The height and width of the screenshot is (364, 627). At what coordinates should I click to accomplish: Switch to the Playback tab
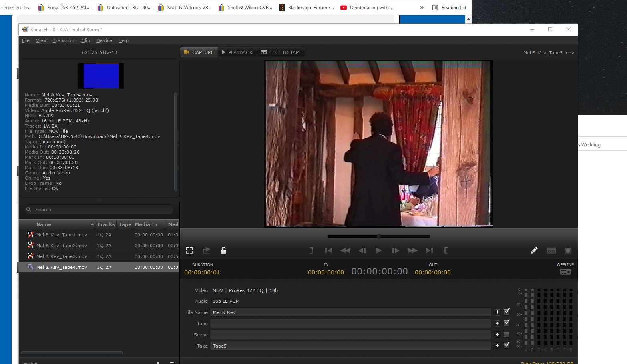point(237,52)
